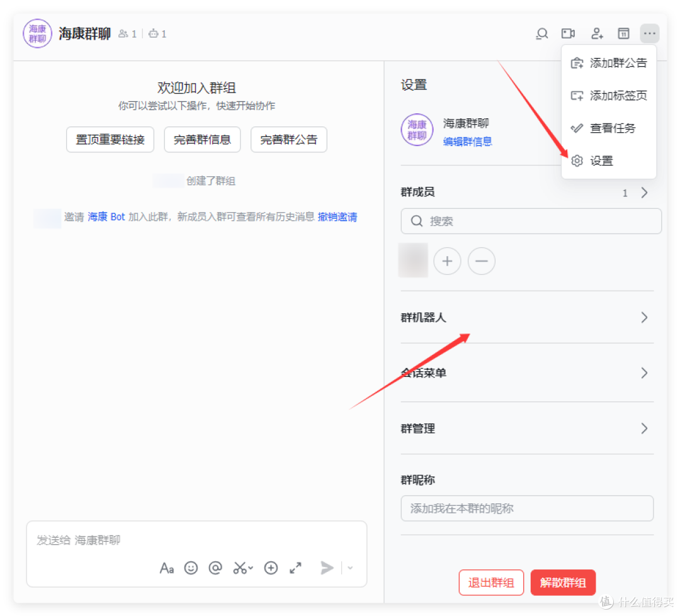Image resolution: width=680 pixels, height=616 pixels.
Task: Click the 海康 Bot link
Action: (x=106, y=216)
